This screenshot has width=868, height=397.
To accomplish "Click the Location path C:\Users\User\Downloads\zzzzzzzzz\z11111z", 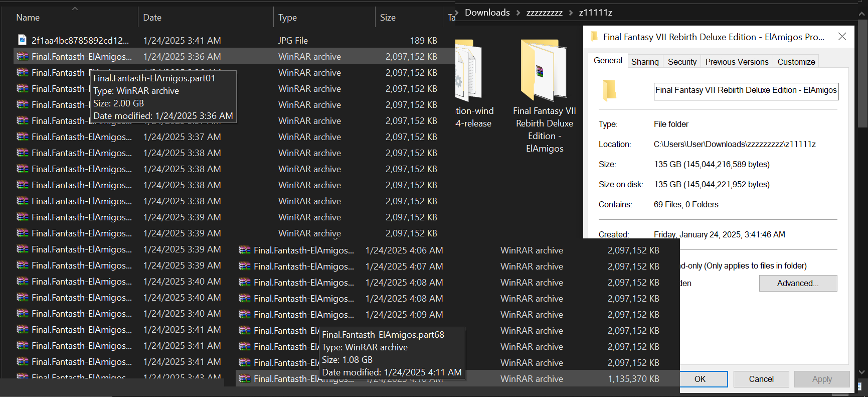I will coord(735,144).
